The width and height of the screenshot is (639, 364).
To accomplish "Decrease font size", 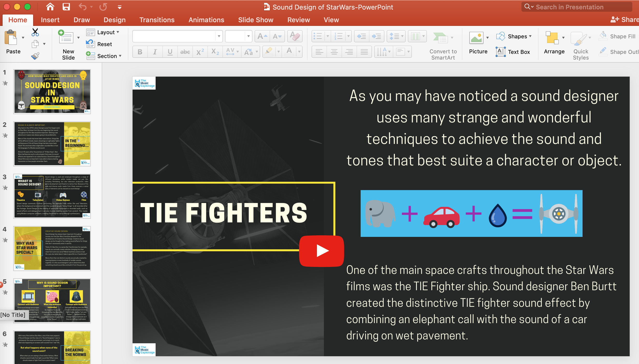I will click(277, 36).
